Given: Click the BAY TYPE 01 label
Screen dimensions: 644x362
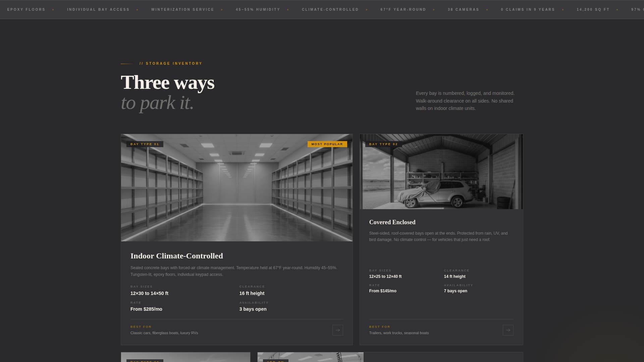Looking at the screenshot, I should (x=145, y=144).
